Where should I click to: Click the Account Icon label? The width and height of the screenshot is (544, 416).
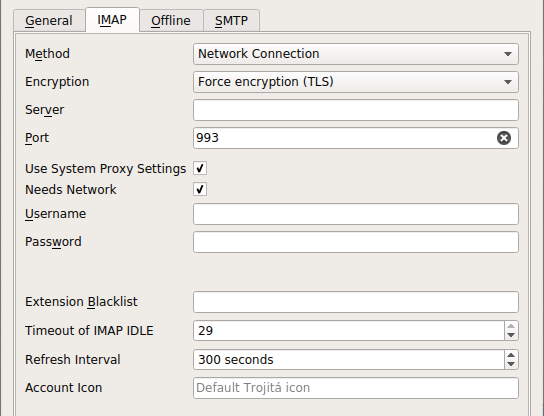coord(63,388)
